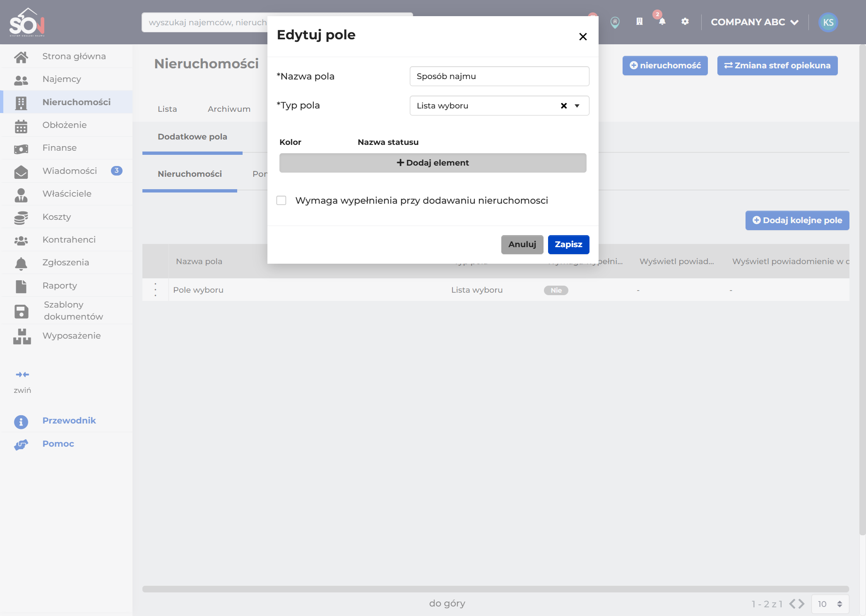Click Dodaj element button
This screenshot has width=866, height=616.
pos(433,163)
